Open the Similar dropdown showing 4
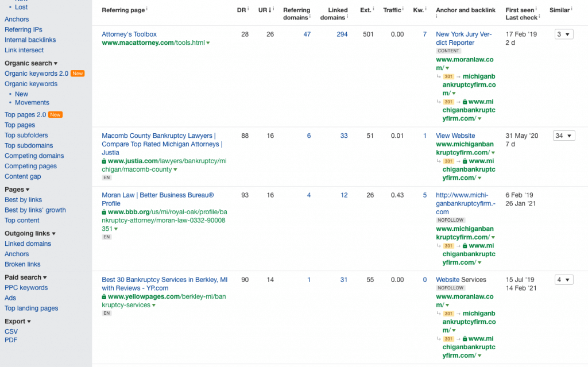The height and width of the screenshot is (367, 588). point(564,280)
